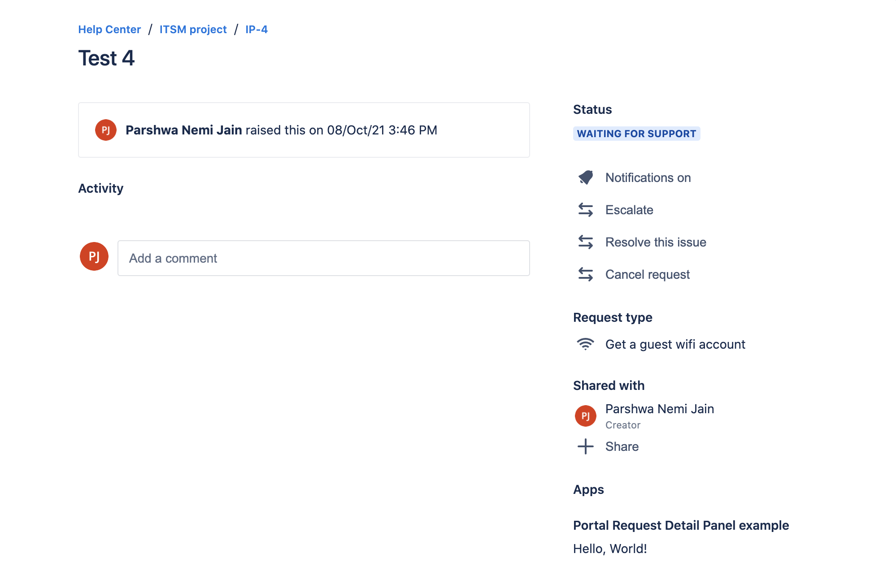Expand the Resolve this issue option
The image size is (896, 588).
tap(655, 242)
